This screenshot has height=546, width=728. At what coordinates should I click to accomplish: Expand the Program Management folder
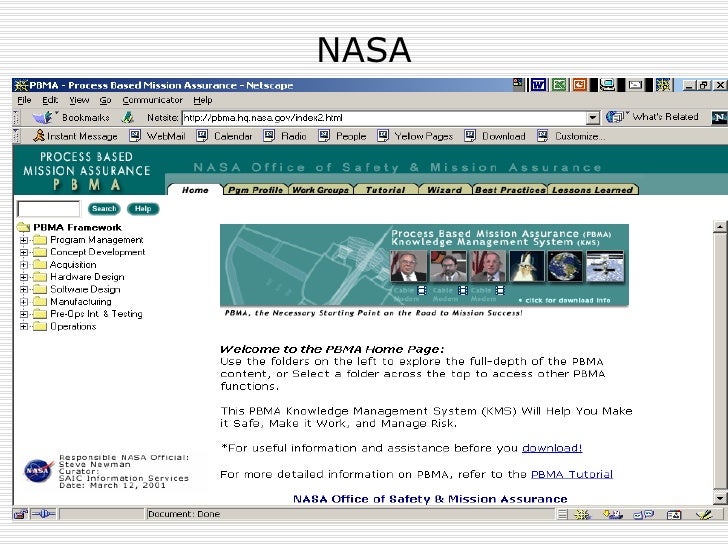[24, 240]
